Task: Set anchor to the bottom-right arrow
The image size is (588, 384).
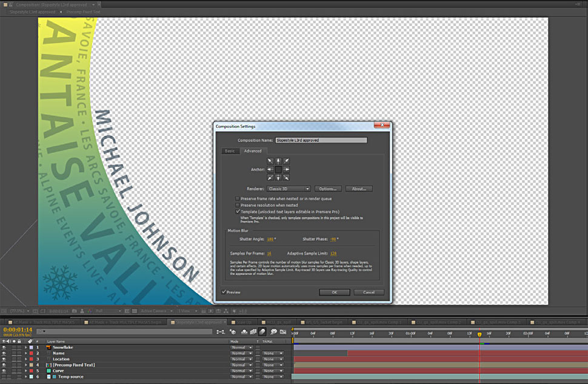Action: coord(286,177)
